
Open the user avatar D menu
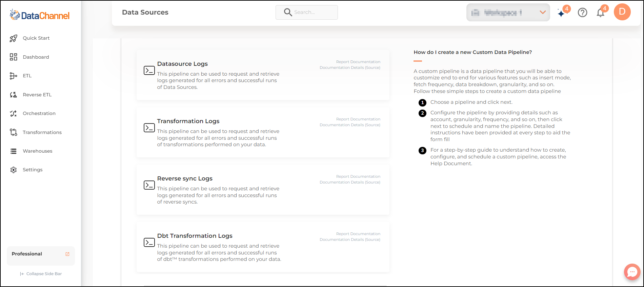622,12
